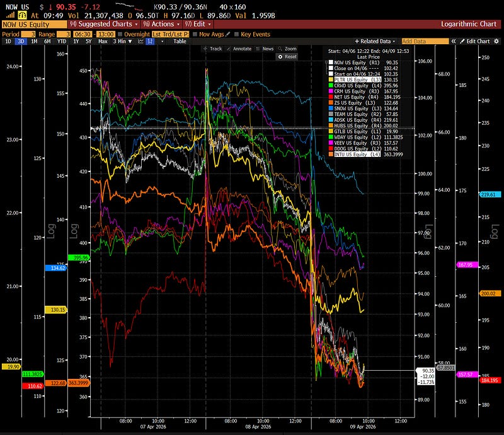504x435 pixels.
Task: Open Suggested Charts dropdown
Action: (104, 24)
